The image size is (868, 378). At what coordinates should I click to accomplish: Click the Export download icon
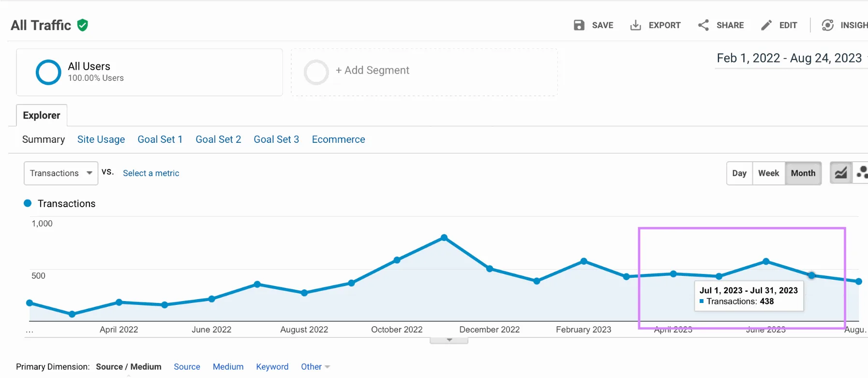(635, 25)
